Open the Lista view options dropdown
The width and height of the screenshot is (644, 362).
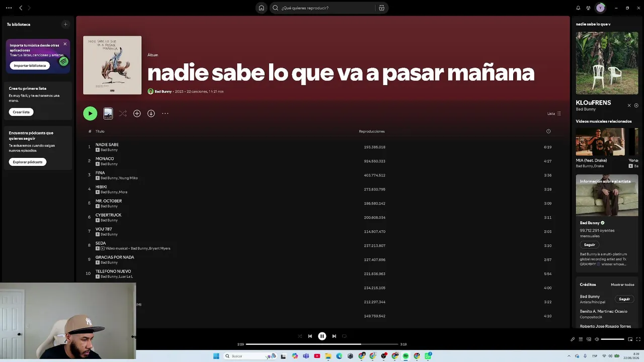tap(554, 114)
